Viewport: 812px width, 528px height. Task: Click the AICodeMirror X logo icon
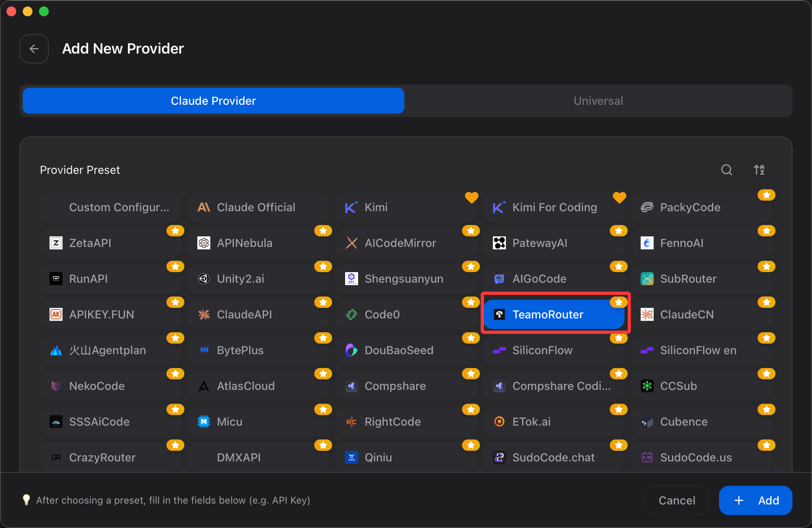click(x=352, y=243)
